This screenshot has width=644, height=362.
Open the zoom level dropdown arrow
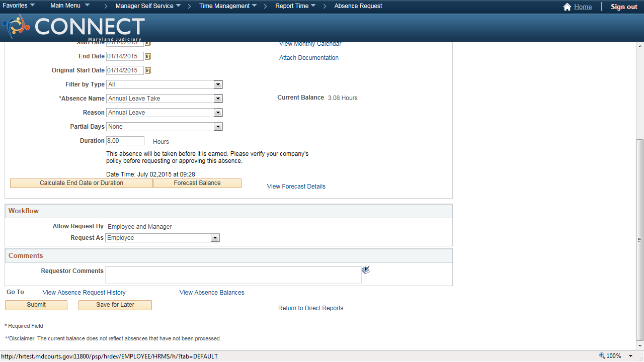tap(630, 356)
